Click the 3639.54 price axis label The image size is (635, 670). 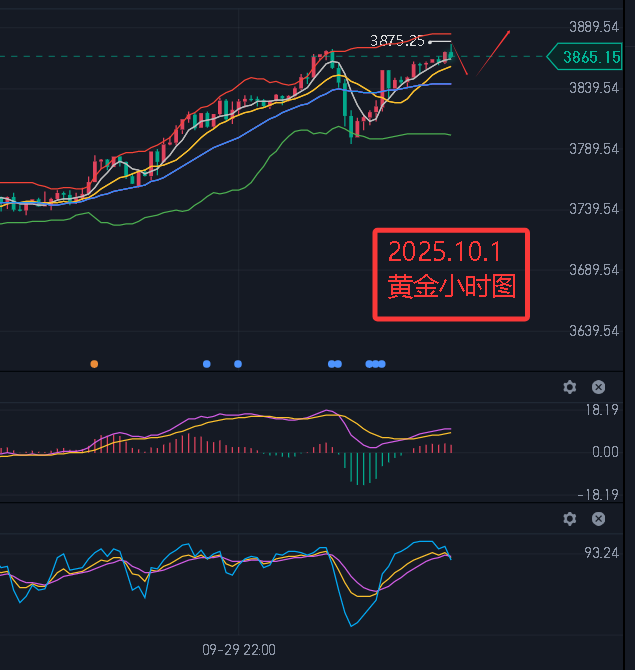[591, 331]
